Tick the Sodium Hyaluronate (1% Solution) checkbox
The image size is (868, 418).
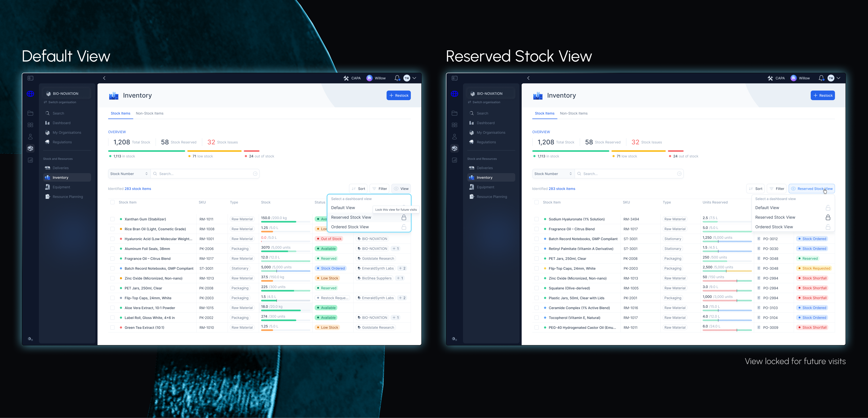pyautogui.click(x=536, y=219)
